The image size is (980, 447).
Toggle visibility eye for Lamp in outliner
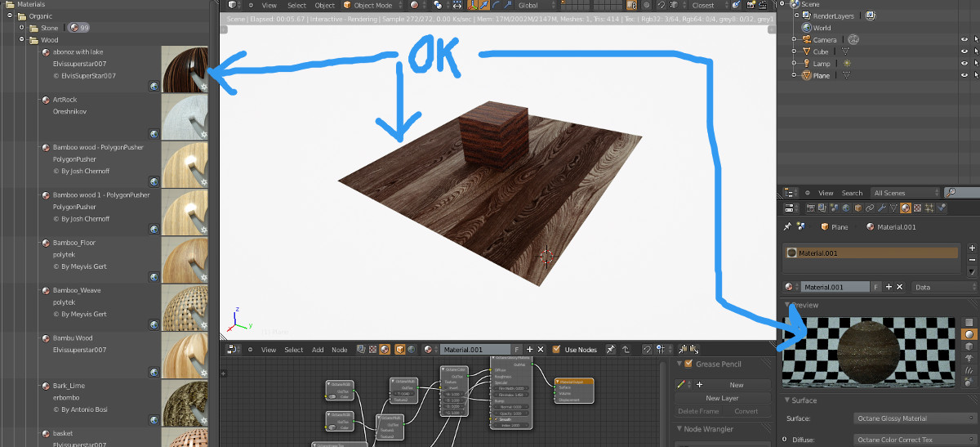(964, 64)
